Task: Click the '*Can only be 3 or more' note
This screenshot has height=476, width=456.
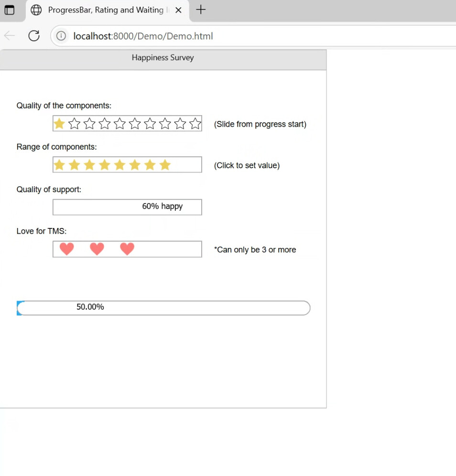Action: [x=255, y=249]
